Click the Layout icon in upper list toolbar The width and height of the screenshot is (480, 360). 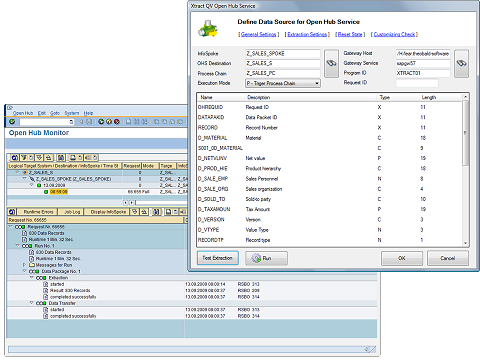88,157
